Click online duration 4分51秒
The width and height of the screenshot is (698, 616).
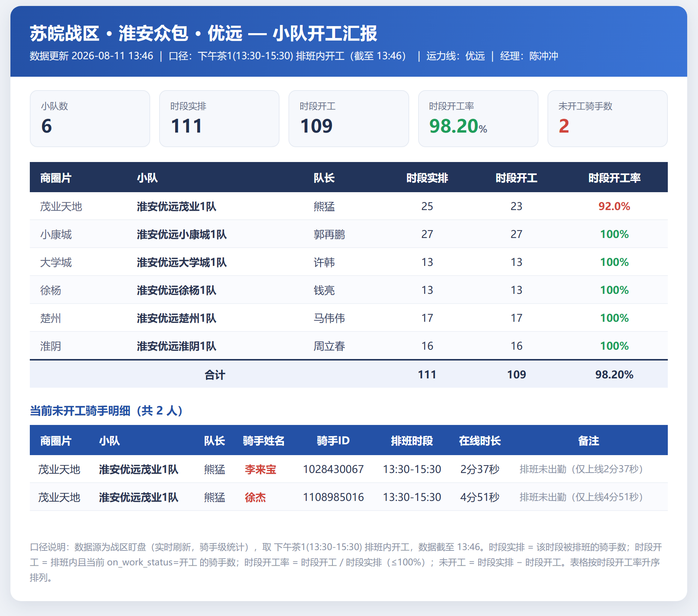[x=480, y=497]
